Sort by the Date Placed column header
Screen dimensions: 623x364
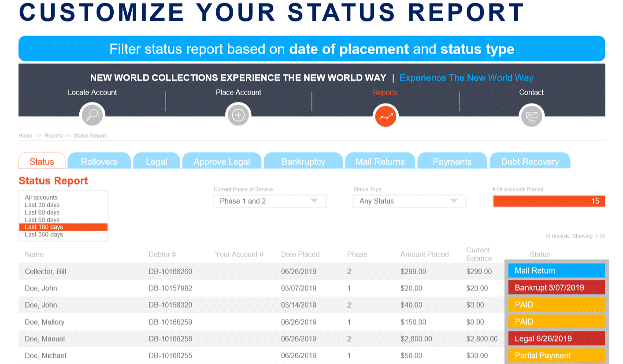pos(300,254)
